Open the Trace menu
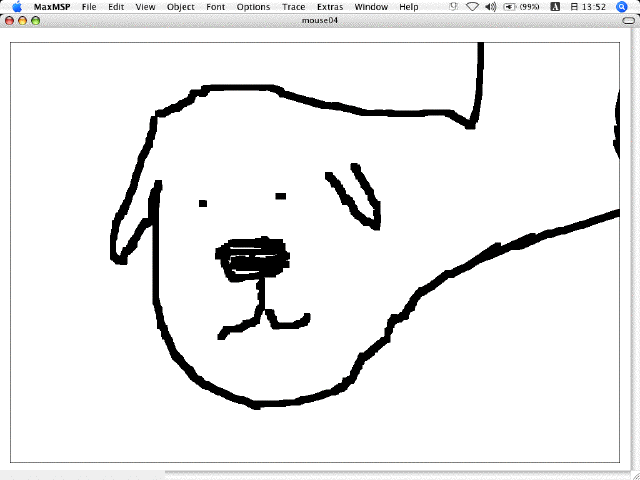The image size is (640, 480). click(293, 7)
